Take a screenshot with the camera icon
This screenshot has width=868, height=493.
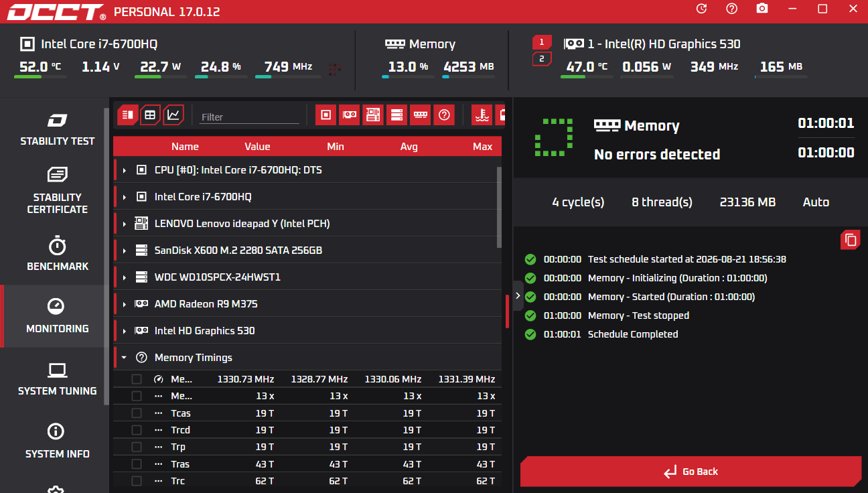pos(762,9)
